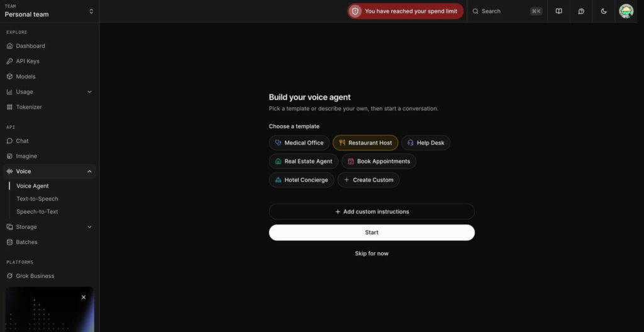Open Imagine page
This screenshot has width=644, height=332.
pyautogui.click(x=49, y=156)
